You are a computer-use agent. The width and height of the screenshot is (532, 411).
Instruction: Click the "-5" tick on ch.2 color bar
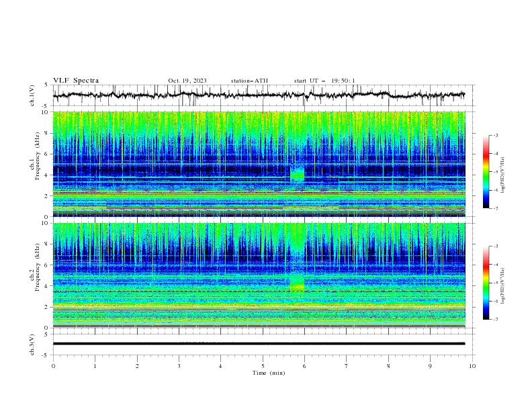pos(496,283)
